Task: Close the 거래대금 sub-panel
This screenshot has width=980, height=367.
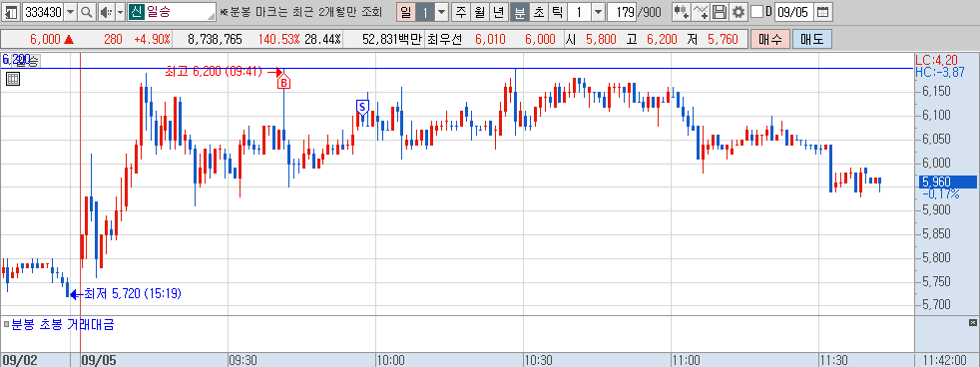Action: tap(972, 323)
